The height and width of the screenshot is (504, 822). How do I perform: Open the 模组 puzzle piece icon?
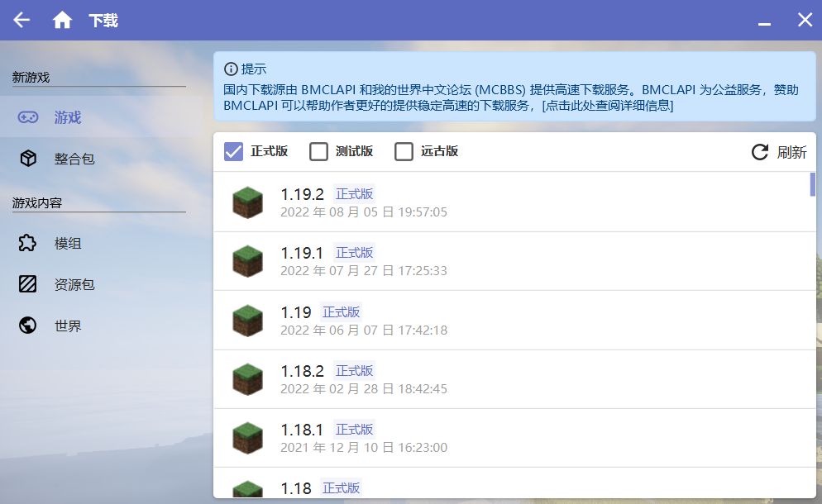coord(28,243)
